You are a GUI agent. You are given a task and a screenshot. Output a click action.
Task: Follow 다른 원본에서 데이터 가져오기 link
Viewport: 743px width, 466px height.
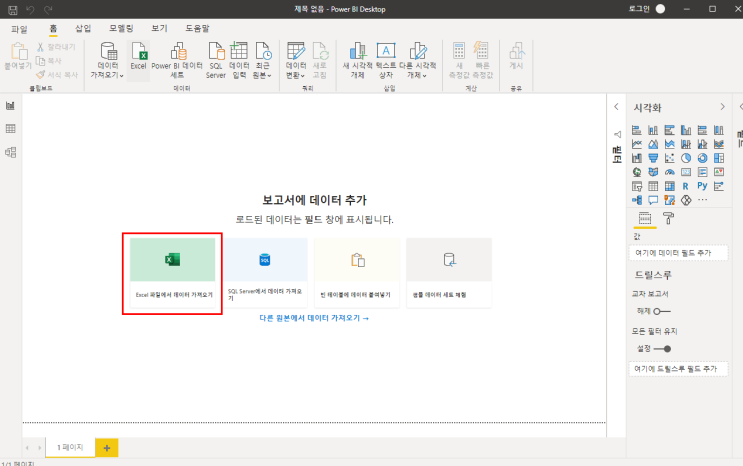click(x=314, y=318)
